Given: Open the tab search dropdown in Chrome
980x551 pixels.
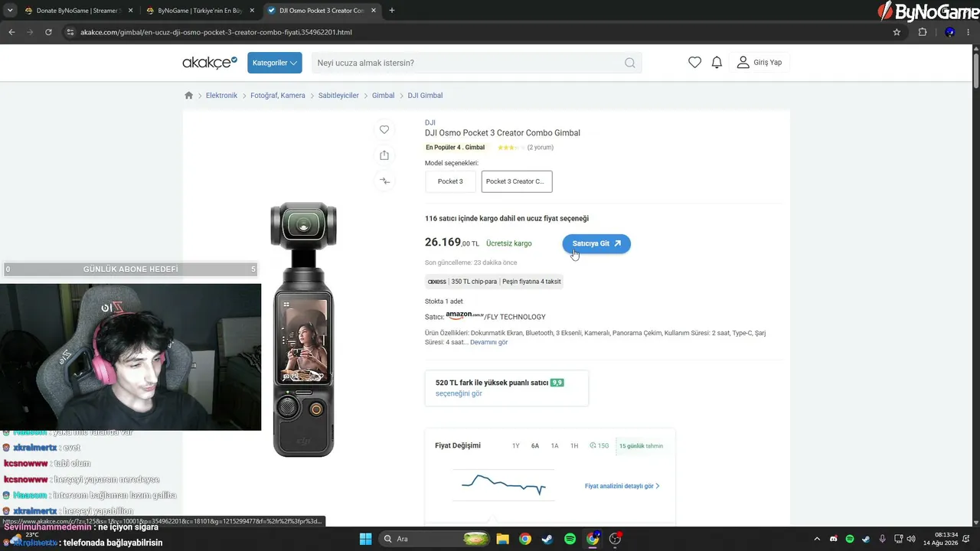Looking at the screenshot, I should (10, 11).
